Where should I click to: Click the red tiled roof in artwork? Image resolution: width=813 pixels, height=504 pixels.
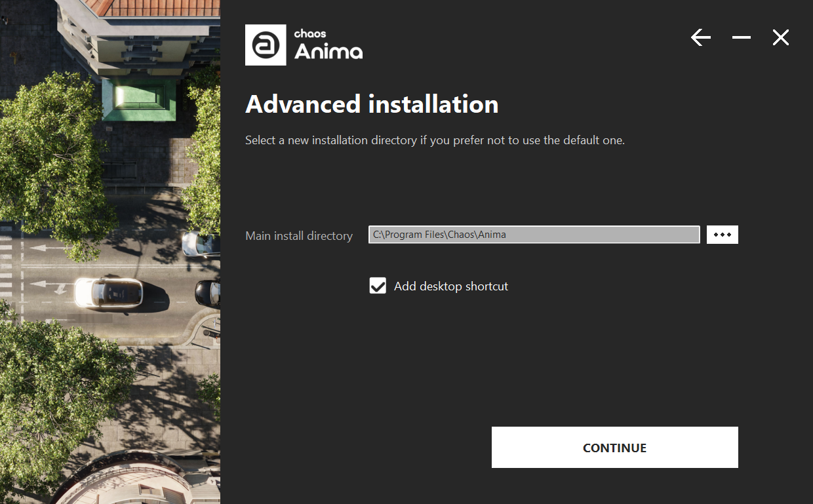pyautogui.click(x=157, y=7)
